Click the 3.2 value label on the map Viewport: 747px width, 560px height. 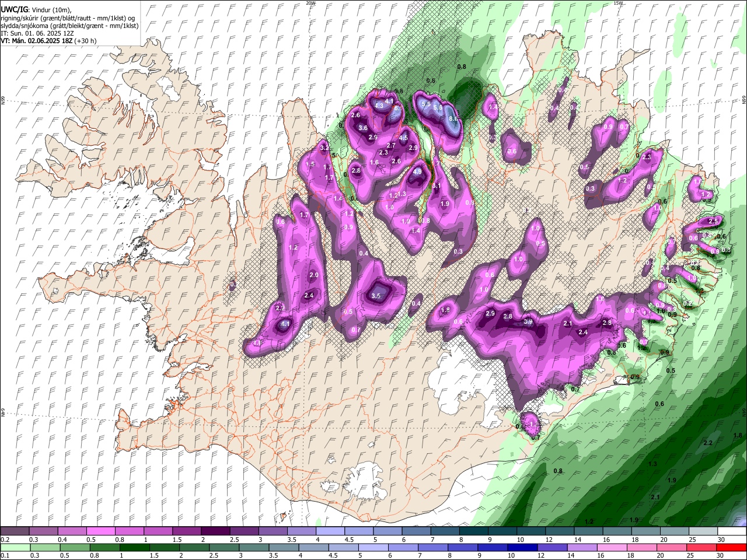click(324, 149)
